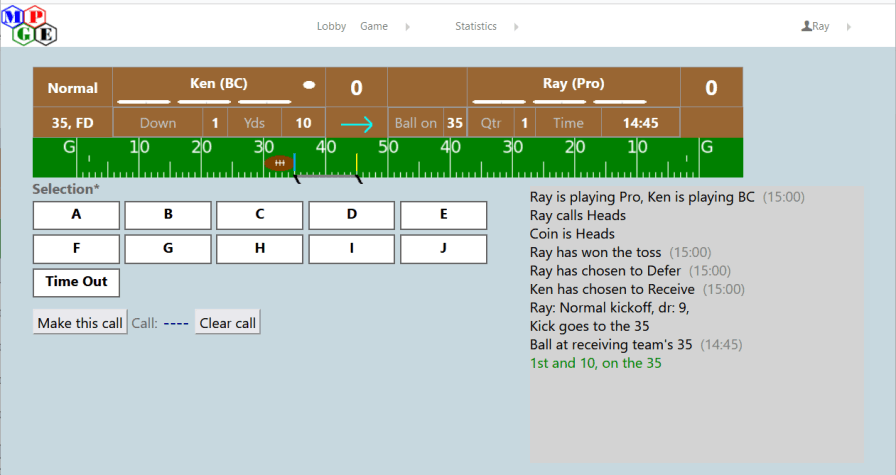Click the user icon next to Ray

coord(806,26)
